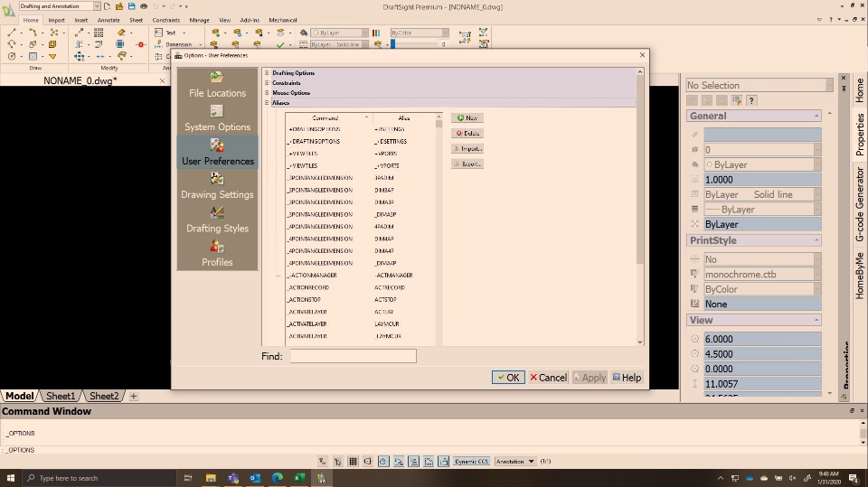
Task: Open the G-code Generator side tab
Action: tap(860, 204)
